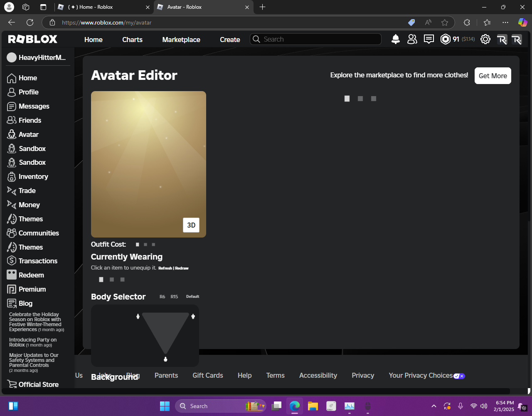Open Inventory from the left sidebar
532x416 pixels.
(x=33, y=176)
